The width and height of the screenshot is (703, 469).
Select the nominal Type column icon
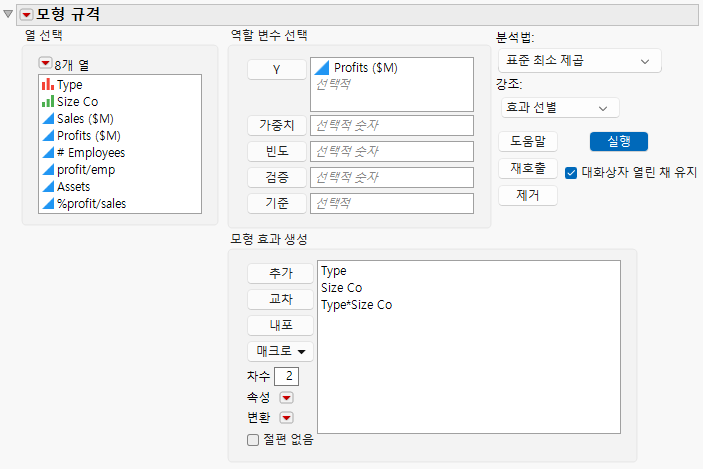tap(48, 84)
